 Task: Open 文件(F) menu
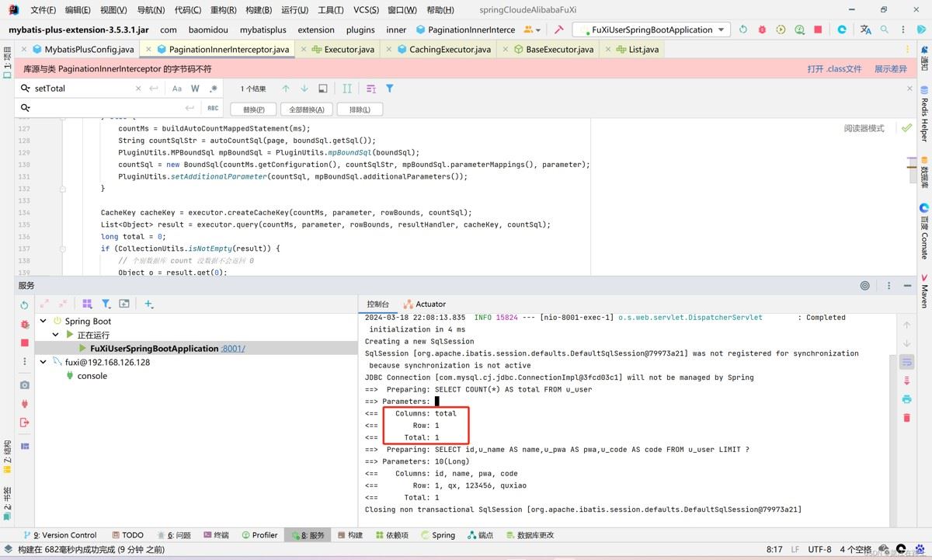(43, 10)
